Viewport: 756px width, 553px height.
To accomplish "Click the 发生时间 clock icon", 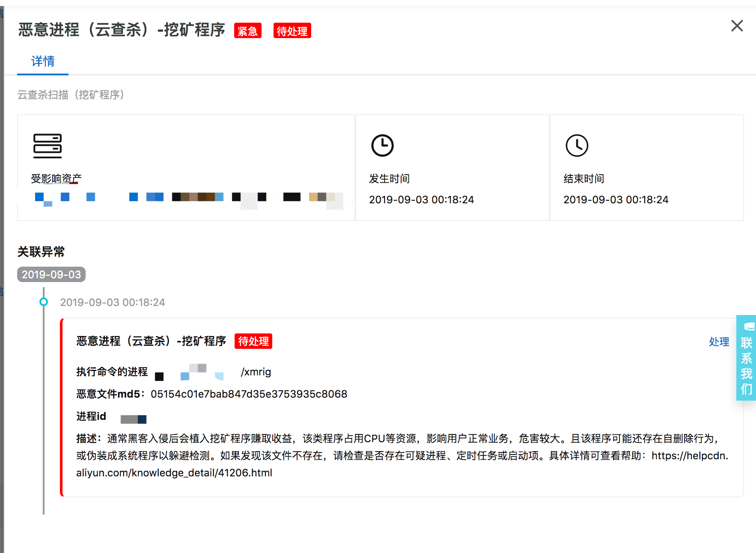I will pyautogui.click(x=382, y=146).
